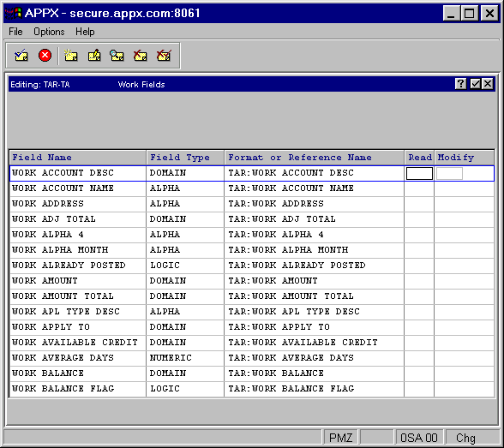Image resolution: width=504 pixels, height=448 pixels.
Task: Click TAR:WORK AMOUNT TOTAL reference cell
Action: point(314,296)
